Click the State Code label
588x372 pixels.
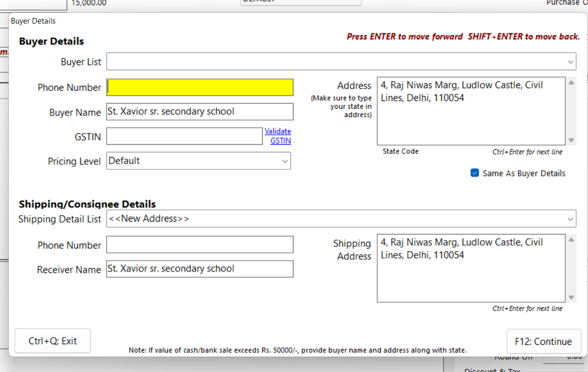(400, 151)
